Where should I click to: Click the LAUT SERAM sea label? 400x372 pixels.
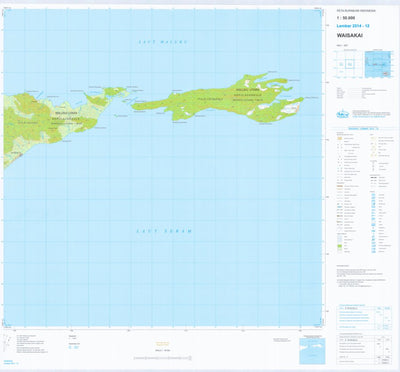165,231
